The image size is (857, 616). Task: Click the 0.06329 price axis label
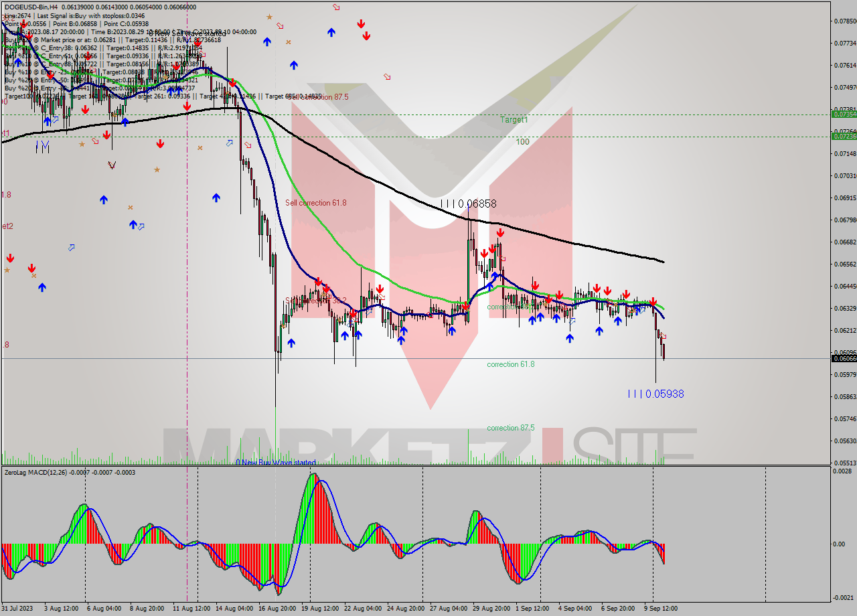coord(846,308)
